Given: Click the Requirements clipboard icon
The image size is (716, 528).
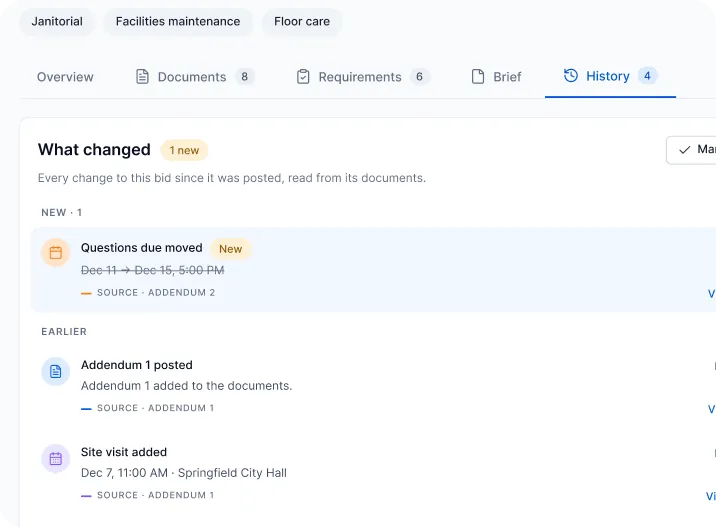Looking at the screenshot, I should (303, 77).
